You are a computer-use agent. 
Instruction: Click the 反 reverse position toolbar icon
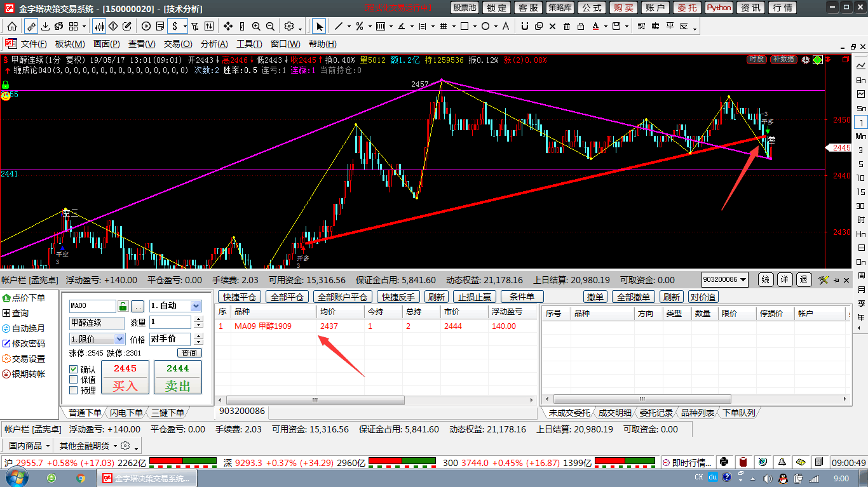684,27
